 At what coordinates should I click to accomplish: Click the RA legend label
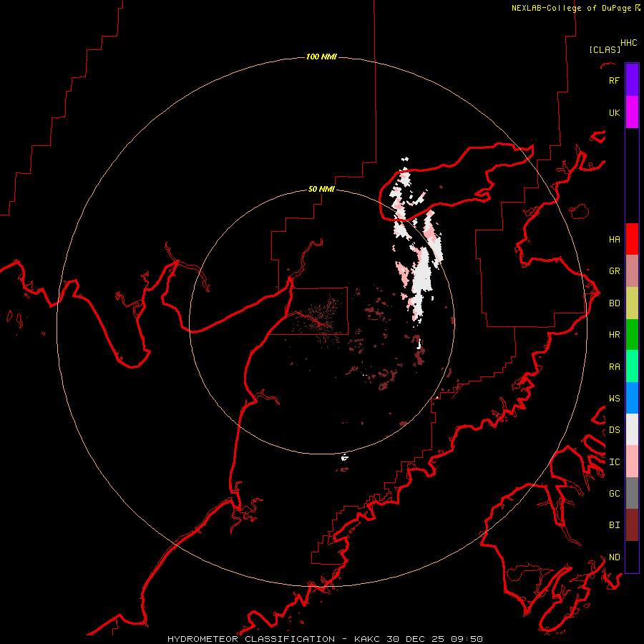tap(614, 366)
